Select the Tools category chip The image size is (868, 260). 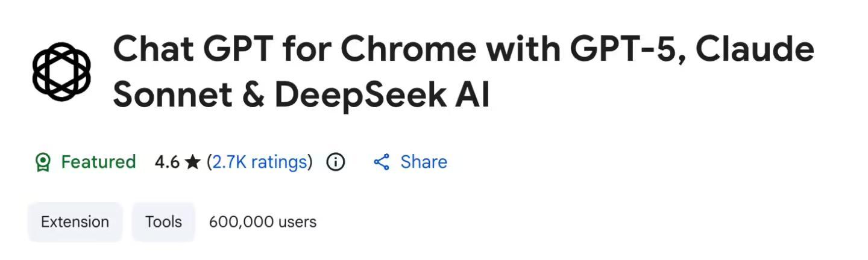tap(163, 221)
